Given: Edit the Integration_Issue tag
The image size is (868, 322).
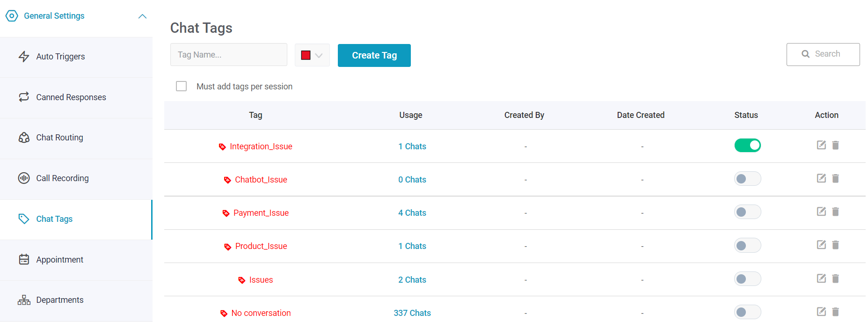Looking at the screenshot, I should (x=821, y=145).
